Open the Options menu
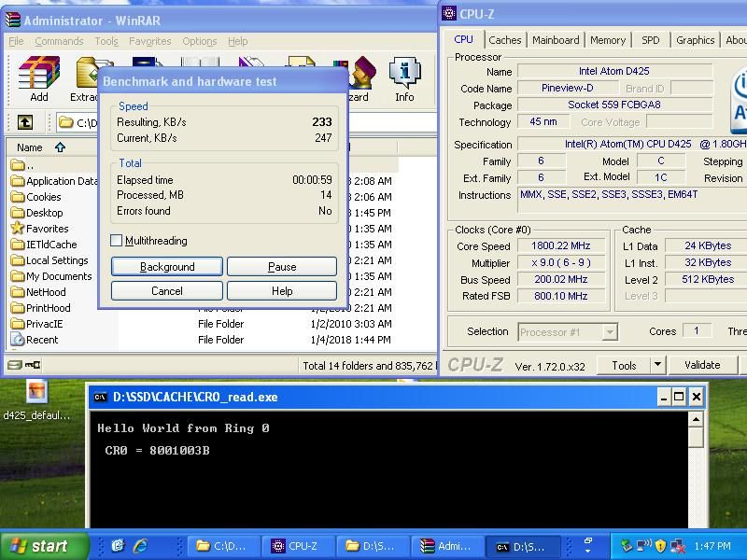Screen dimensions: 747x560 click(200, 41)
